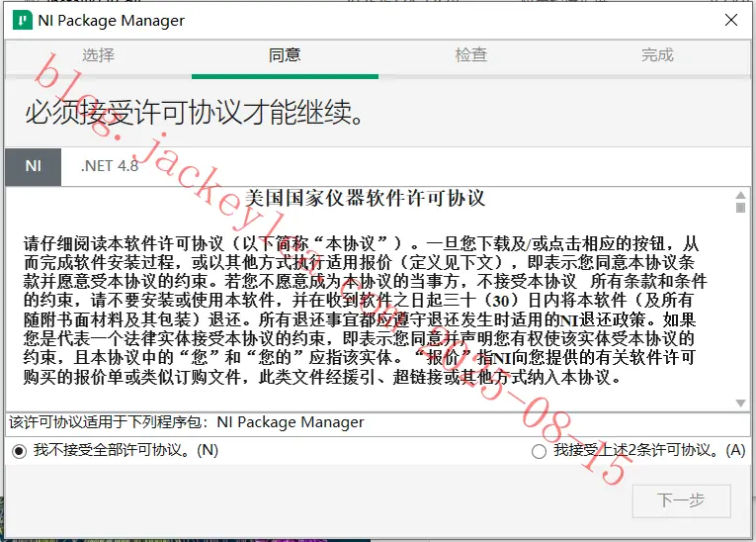Click the 美国国家仪器软件许可协议 heading
The height and width of the screenshot is (542, 756).
365,199
